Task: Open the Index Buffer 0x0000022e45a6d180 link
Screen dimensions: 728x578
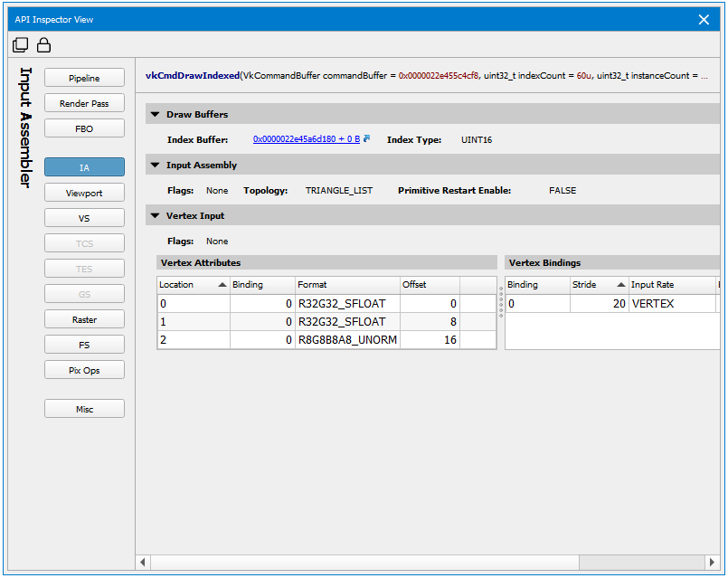Action: [306, 140]
